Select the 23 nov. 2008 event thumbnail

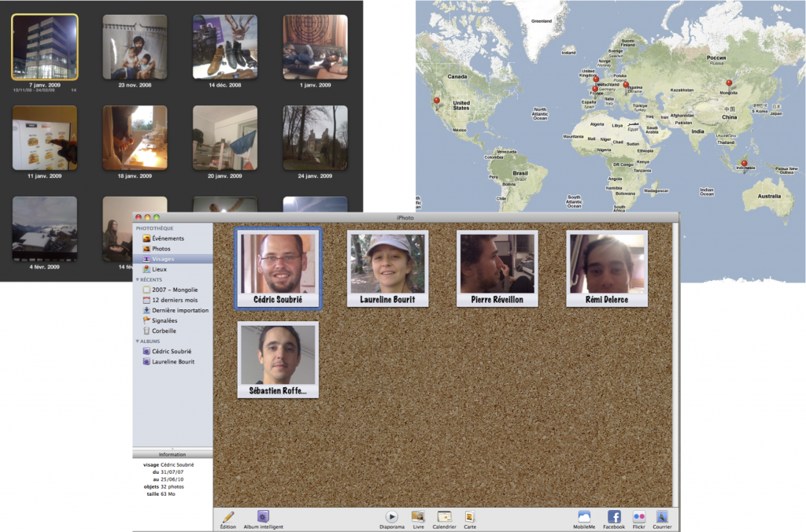pos(135,47)
